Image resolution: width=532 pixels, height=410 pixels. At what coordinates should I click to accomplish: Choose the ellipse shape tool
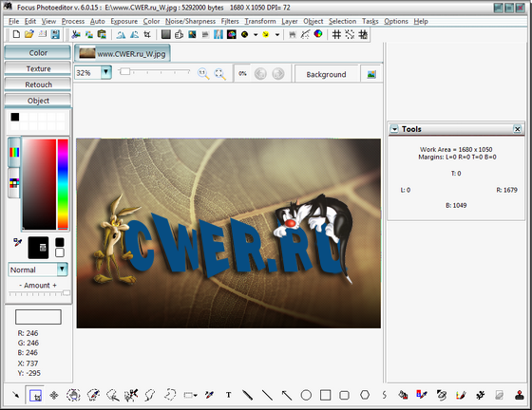306,395
